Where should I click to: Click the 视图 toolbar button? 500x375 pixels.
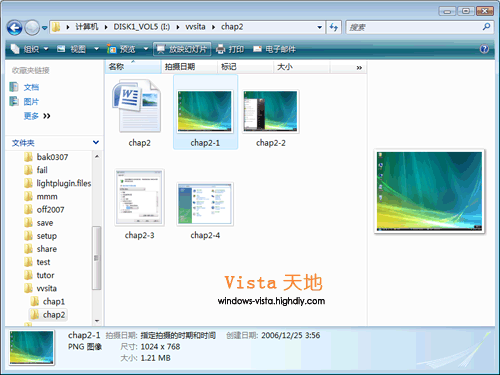(72, 49)
